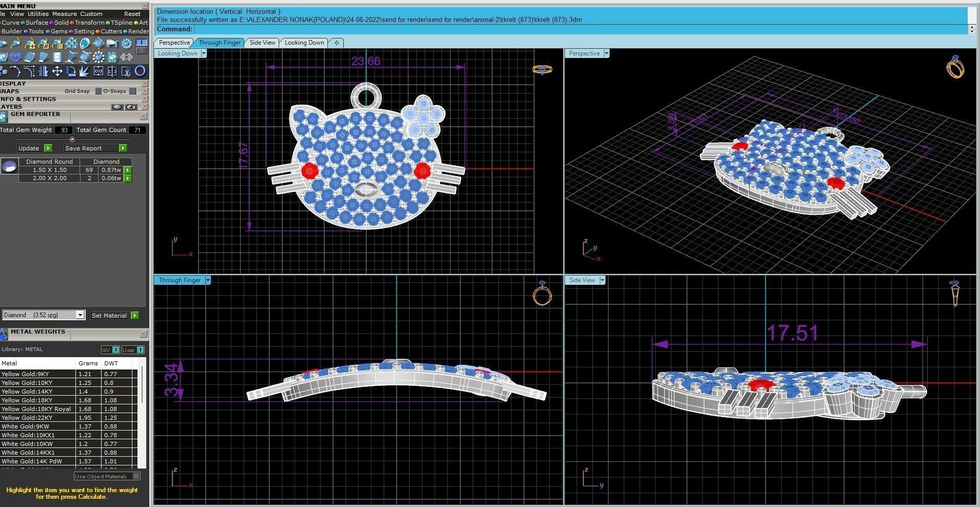Screen dimensions: 980x507
Task: Open the Gems menu category
Action: 58,31
